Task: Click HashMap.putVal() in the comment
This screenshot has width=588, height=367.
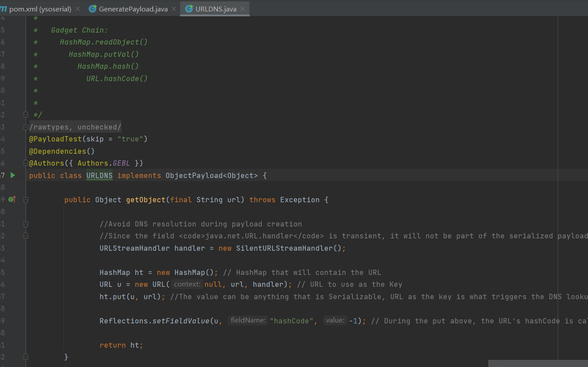Action: (x=104, y=54)
